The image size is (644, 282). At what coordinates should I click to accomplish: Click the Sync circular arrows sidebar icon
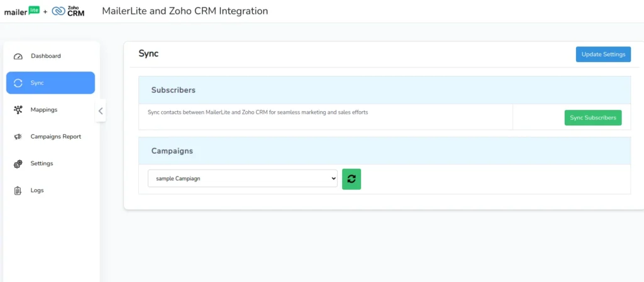18,83
